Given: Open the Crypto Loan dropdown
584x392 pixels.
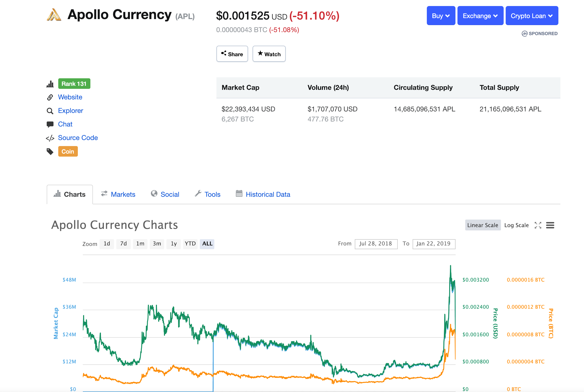Looking at the screenshot, I should (x=532, y=16).
